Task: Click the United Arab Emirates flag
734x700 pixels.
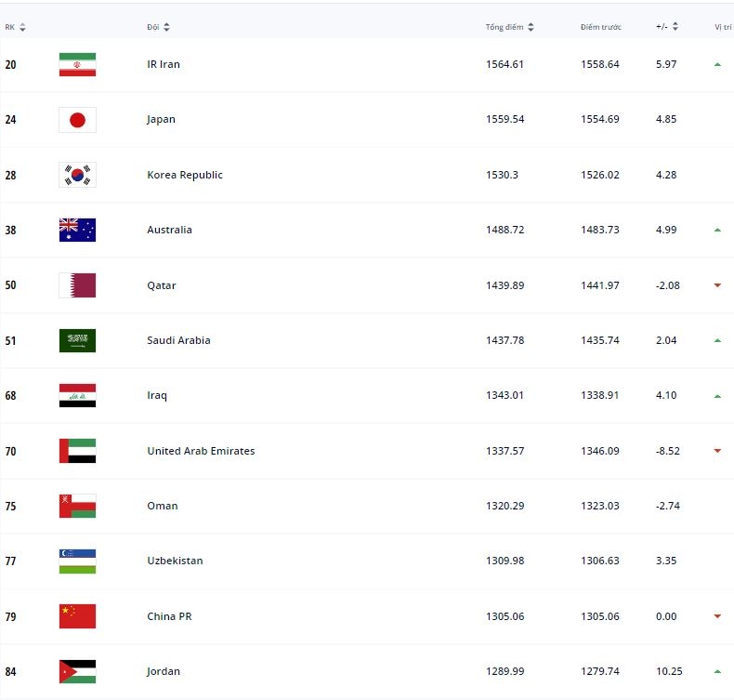Action: pos(77,451)
